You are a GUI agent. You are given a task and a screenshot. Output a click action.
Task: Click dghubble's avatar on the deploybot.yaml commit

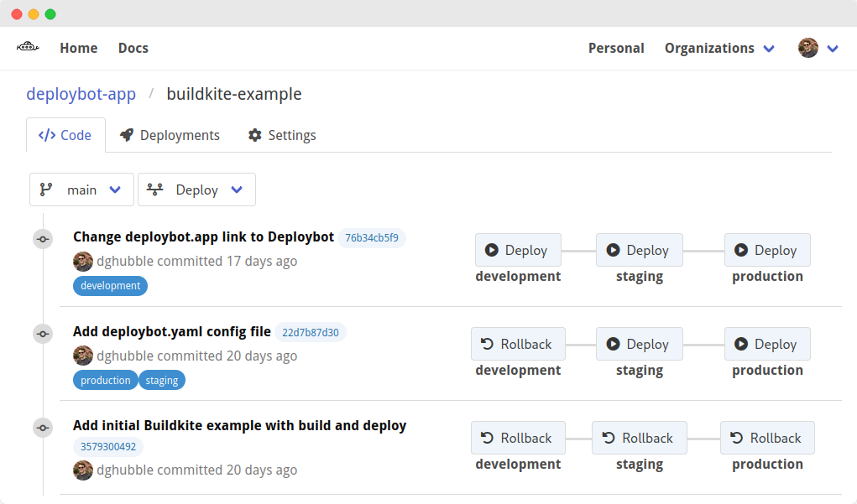pos(83,356)
